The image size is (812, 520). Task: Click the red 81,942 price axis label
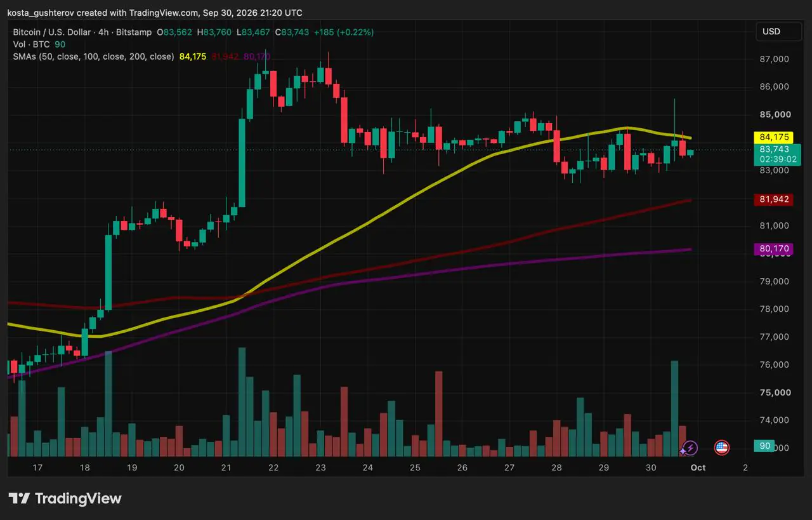coord(774,199)
